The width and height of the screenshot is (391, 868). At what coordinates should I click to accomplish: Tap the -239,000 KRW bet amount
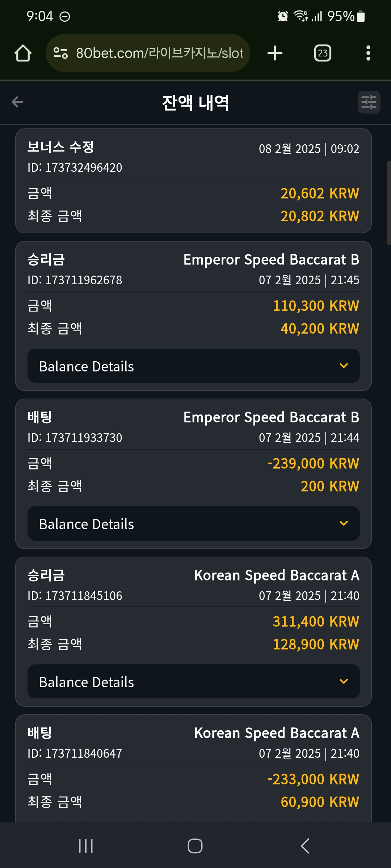coord(313,464)
